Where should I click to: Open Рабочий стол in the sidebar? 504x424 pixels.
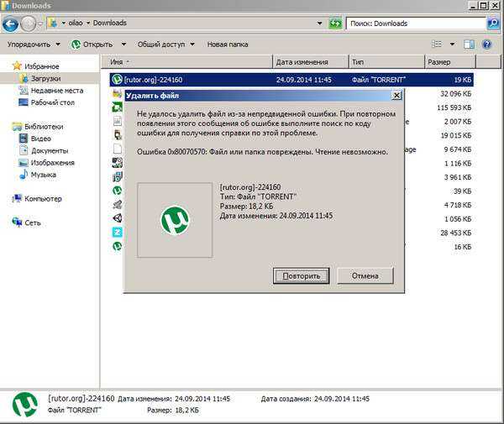(x=53, y=102)
